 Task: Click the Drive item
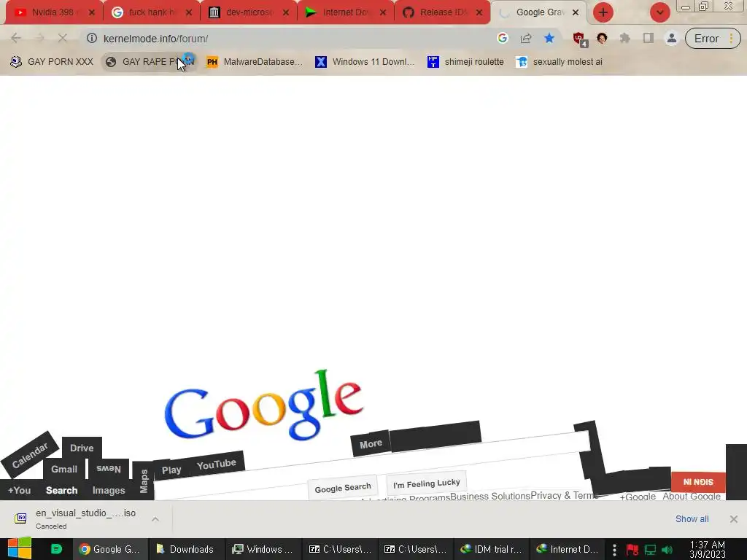(82, 448)
